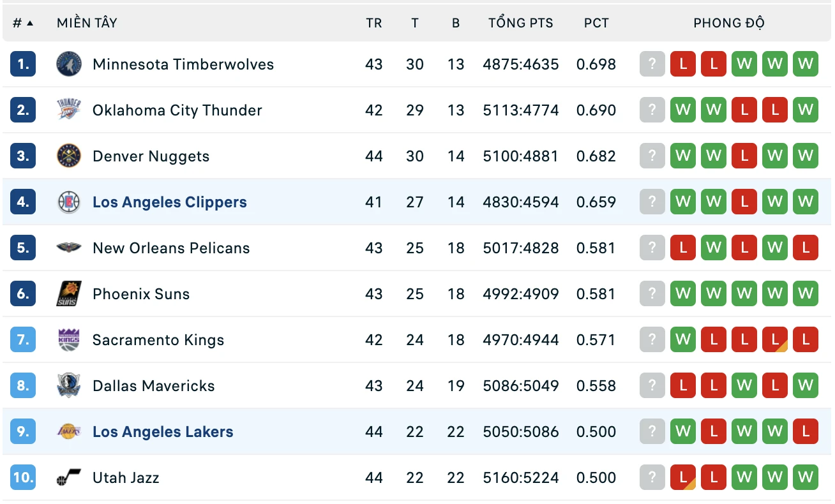This screenshot has width=835, height=504.
Task: Click Sacramento Kings' green W form badge
Action: (683, 340)
